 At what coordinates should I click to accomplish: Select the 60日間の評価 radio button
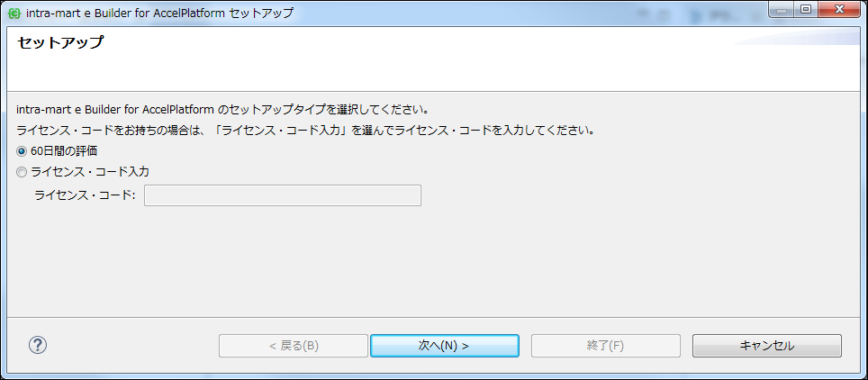point(23,151)
